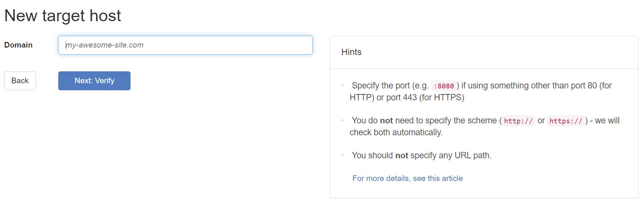
Task: Click the 'need to specify the scheme' text
Action: [446, 121]
